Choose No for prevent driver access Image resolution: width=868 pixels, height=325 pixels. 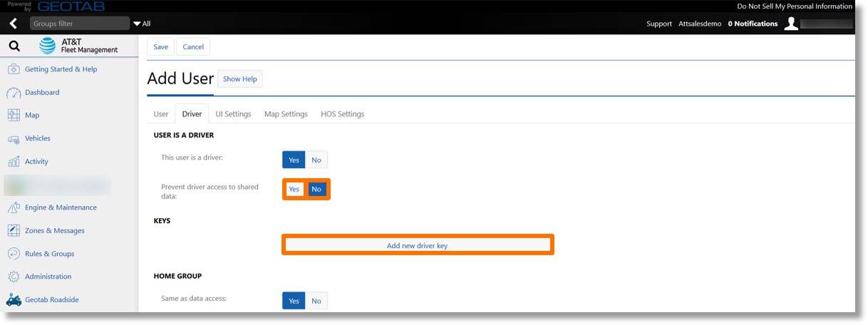pos(316,189)
